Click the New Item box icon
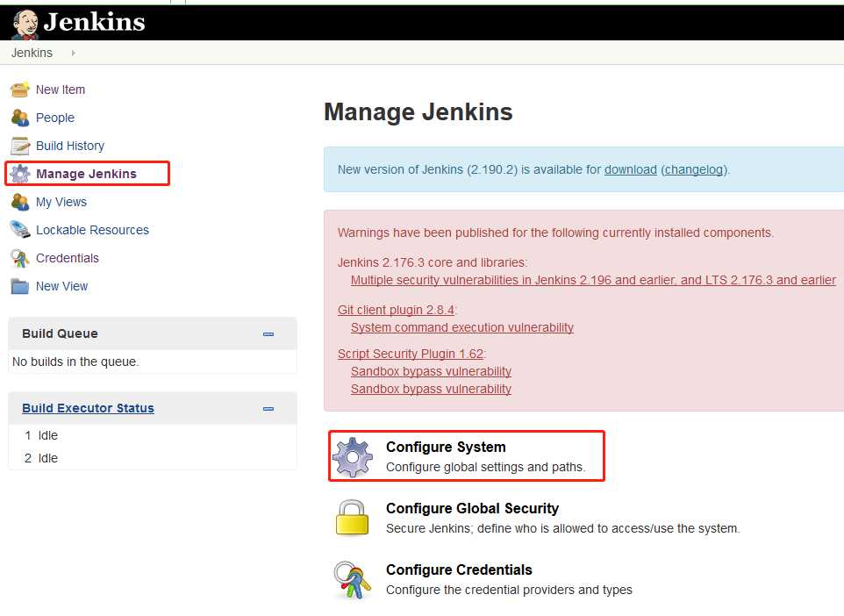 click(x=20, y=90)
